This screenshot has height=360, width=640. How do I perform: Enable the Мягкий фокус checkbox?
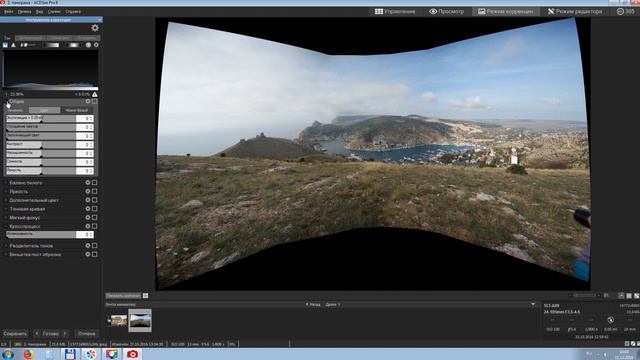tap(95, 218)
